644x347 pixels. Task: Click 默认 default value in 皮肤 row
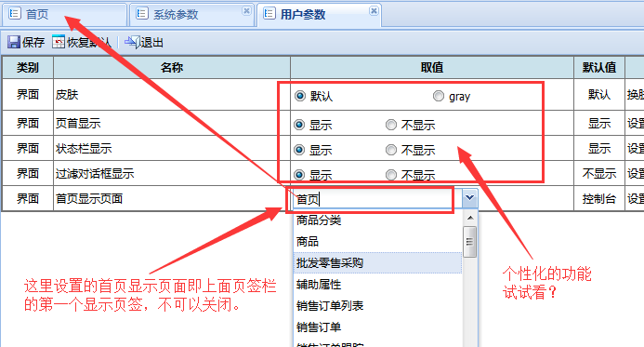click(599, 95)
